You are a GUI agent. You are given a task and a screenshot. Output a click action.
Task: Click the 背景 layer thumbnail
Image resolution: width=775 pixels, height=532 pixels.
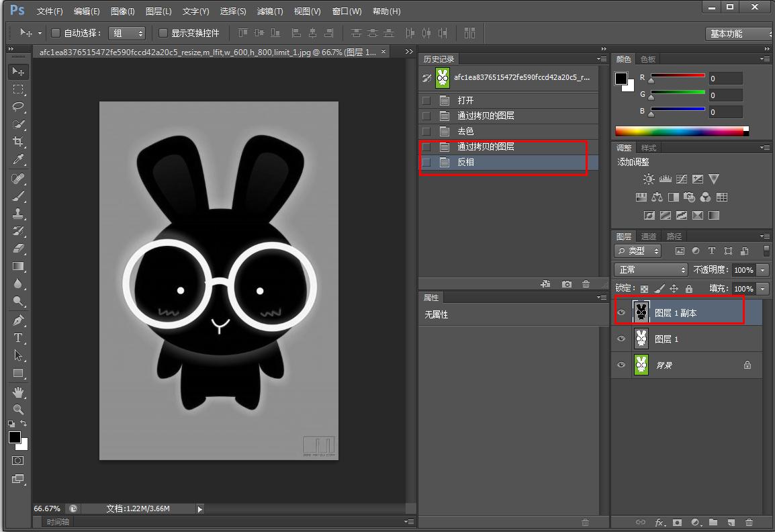point(641,365)
